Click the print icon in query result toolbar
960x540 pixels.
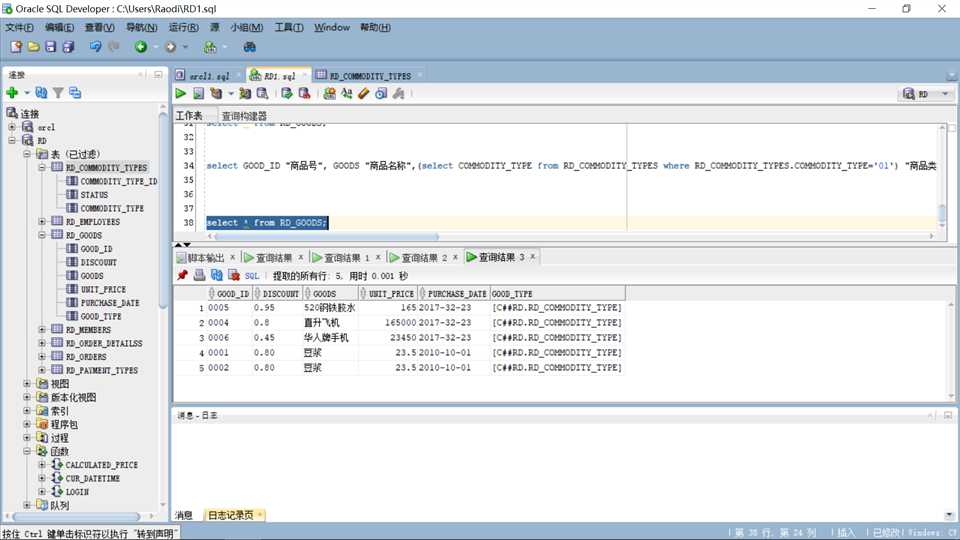199,276
